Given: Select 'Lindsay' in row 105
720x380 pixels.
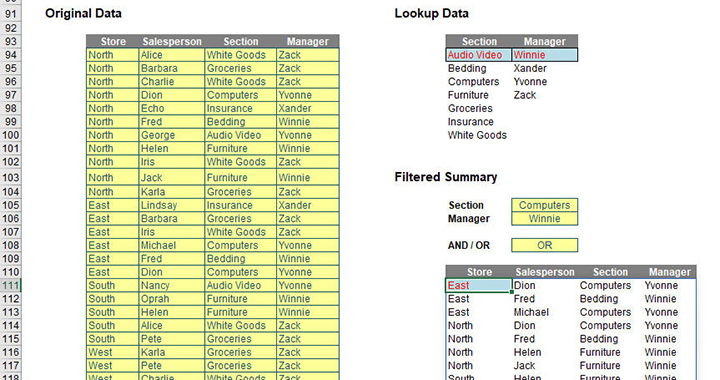Looking at the screenshot, I should 172,205.
